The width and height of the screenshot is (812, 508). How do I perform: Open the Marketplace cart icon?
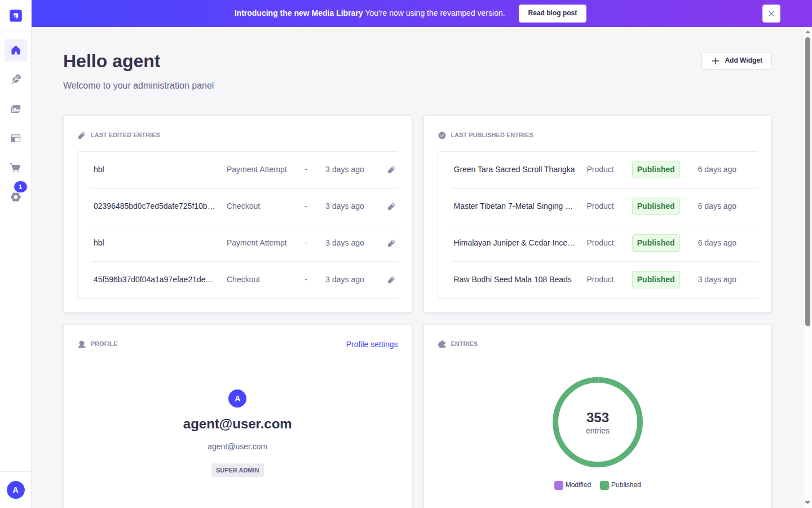16,168
